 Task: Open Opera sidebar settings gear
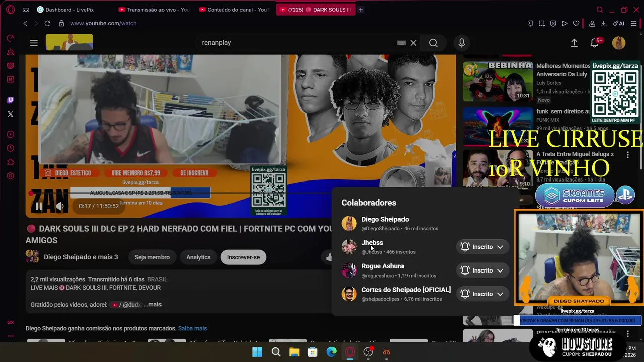[x=10, y=176]
